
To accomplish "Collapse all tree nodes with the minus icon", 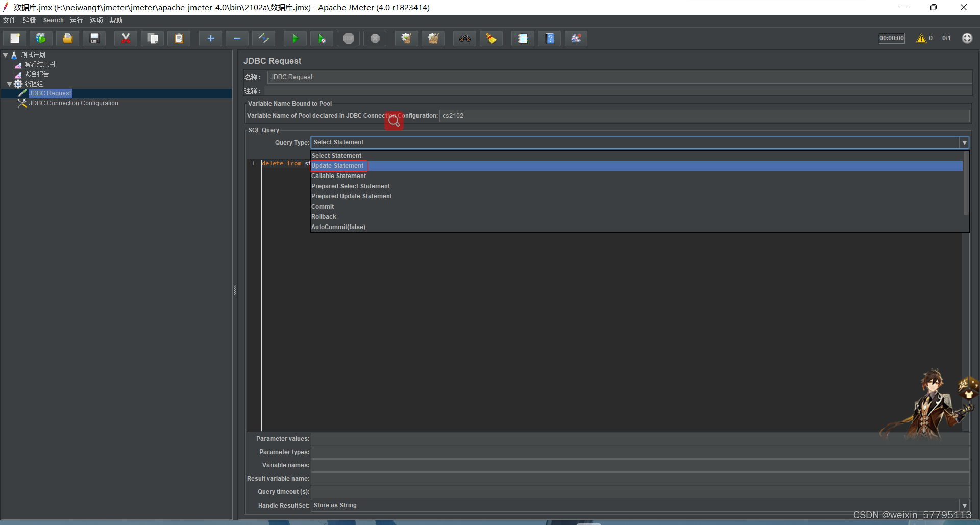I will click(x=237, y=38).
